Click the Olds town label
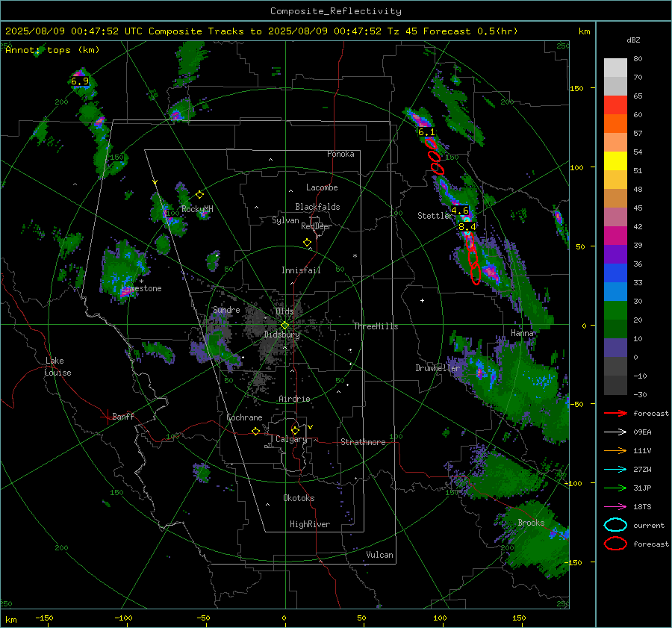This screenshot has height=628, width=672. 284,311
